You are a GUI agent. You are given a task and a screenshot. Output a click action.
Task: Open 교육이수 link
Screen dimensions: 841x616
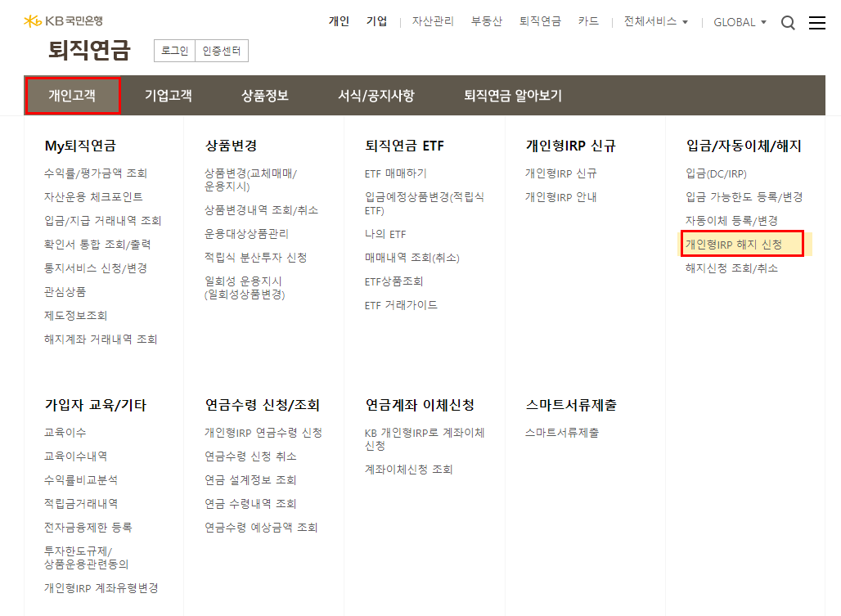(x=65, y=432)
